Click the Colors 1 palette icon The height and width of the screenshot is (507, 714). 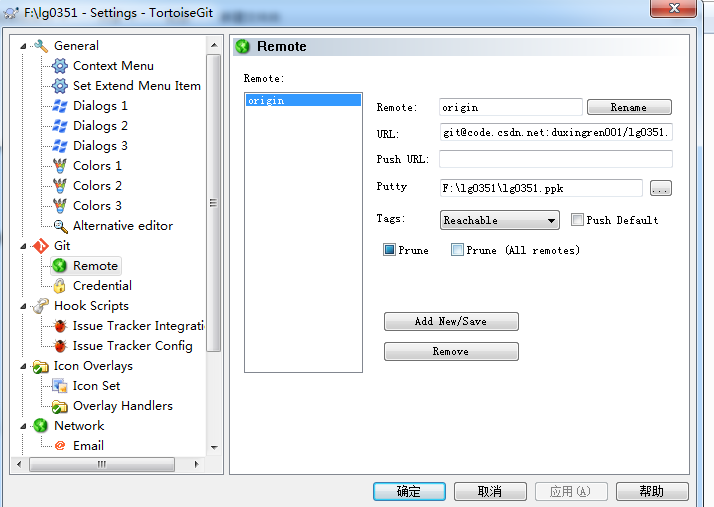click(60, 166)
